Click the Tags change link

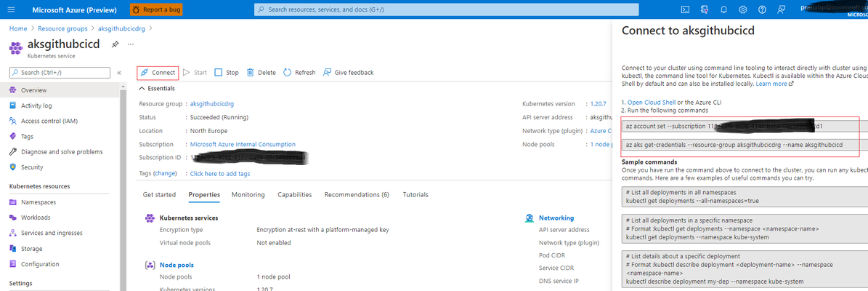(x=165, y=173)
